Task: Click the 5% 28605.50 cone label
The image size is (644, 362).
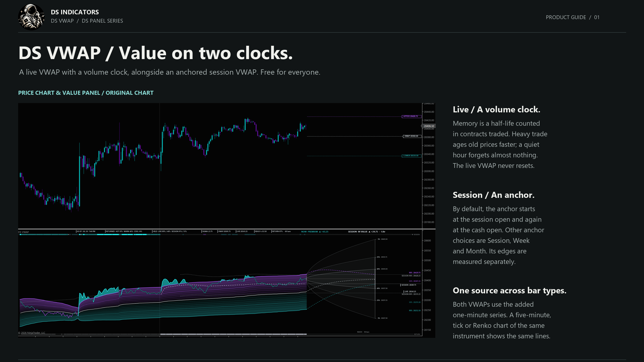Action: pyautogui.click(x=383, y=239)
